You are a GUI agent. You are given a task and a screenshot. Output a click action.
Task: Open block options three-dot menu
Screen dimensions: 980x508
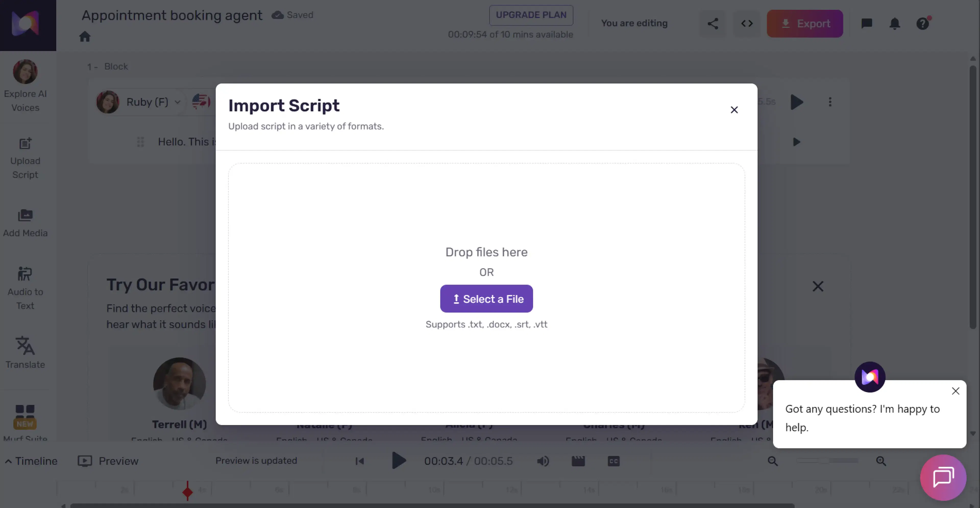(x=830, y=102)
